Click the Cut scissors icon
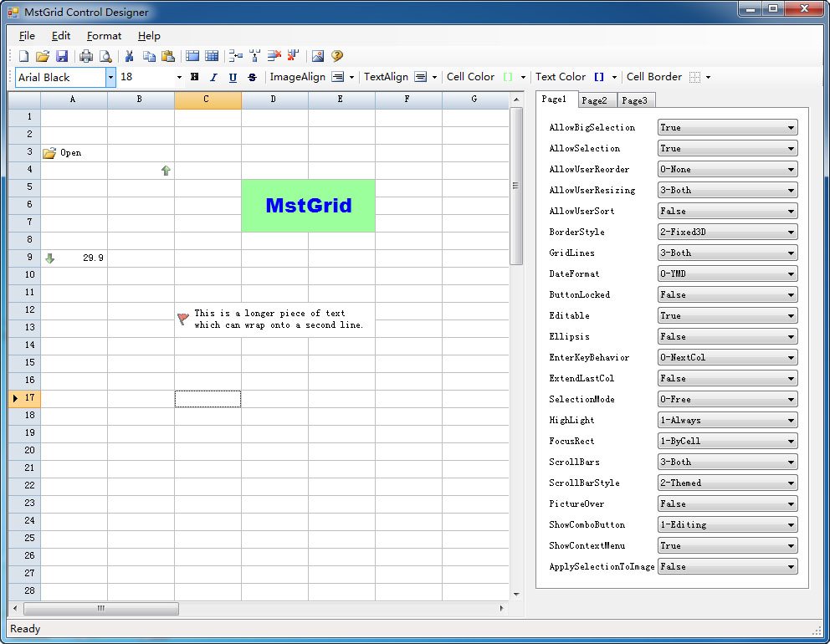 [130, 56]
